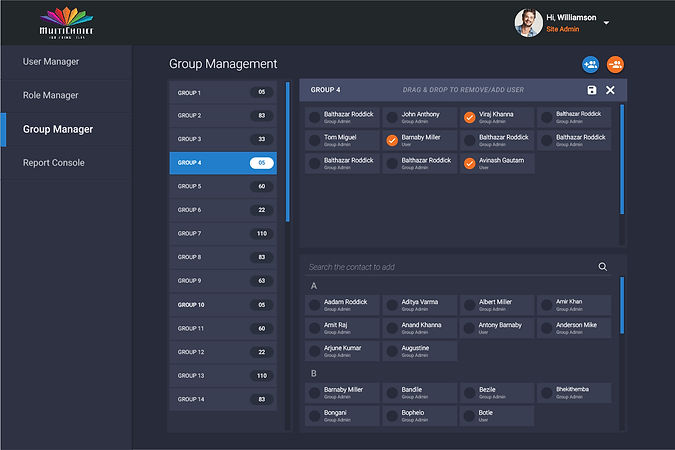
Task: Uncheck Viraj Khanna in Group 4
Action: pos(470,117)
